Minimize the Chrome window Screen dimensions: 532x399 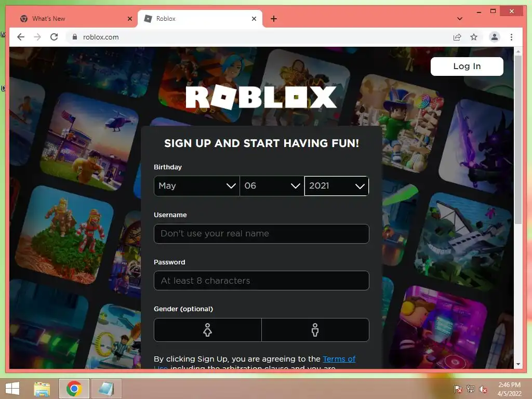click(x=478, y=11)
